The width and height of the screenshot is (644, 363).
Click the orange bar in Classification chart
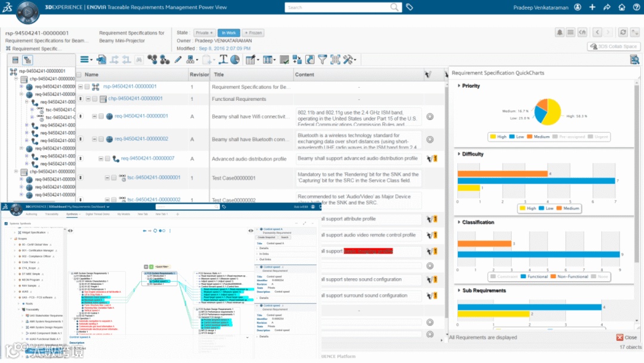point(484,244)
